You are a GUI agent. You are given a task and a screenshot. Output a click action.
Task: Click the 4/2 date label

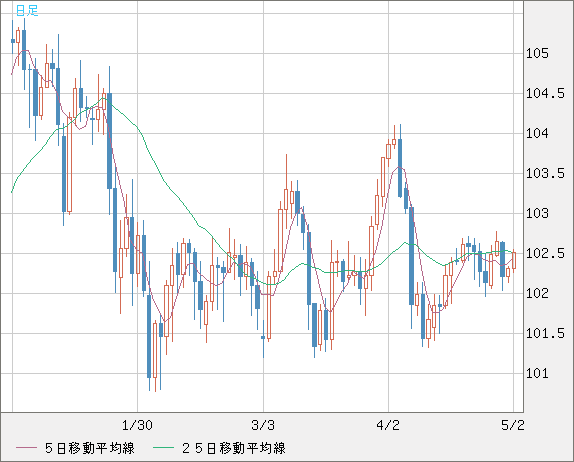coord(388,425)
